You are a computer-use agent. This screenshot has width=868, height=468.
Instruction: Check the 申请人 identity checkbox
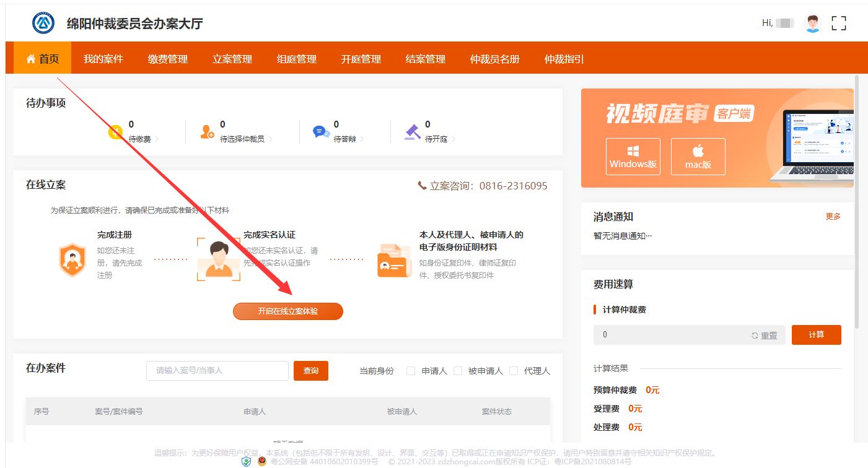click(x=411, y=370)
